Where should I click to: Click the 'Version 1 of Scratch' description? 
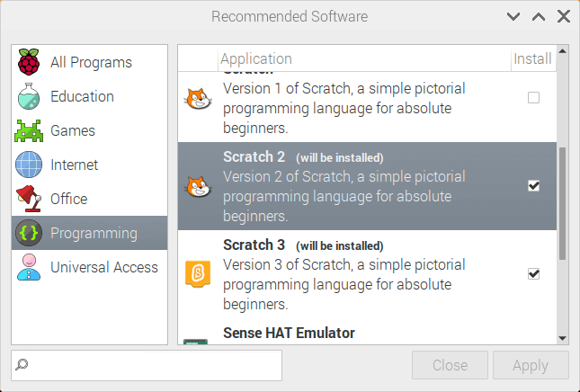tap(344, 109)
